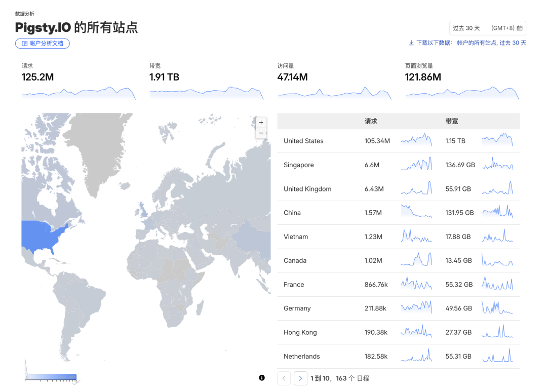Open the 过去 30 天 date range dropdown
The height and width of the screenshot is (392, 547).
[x=487, y=28]
